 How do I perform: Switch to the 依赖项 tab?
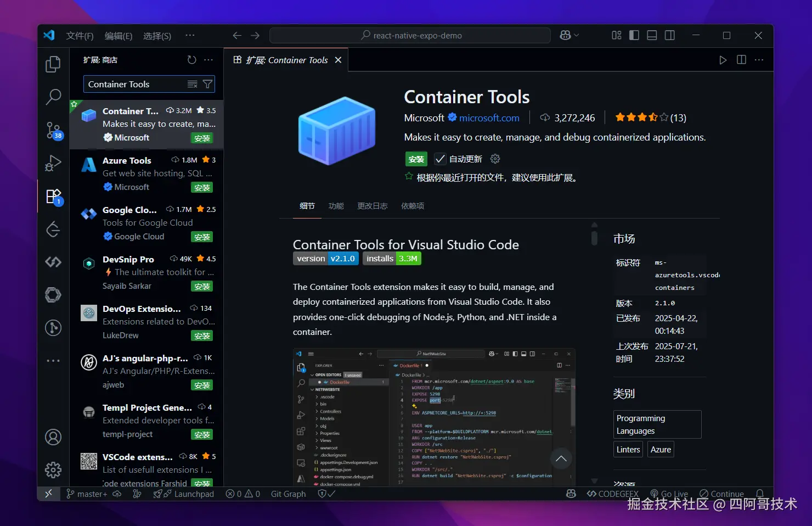point(413,206)
